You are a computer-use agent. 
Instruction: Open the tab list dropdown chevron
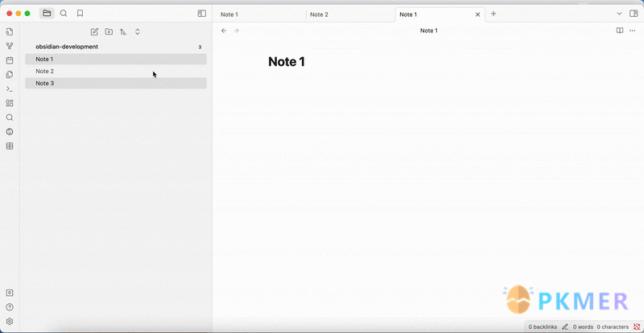click(x=619, y=14)
